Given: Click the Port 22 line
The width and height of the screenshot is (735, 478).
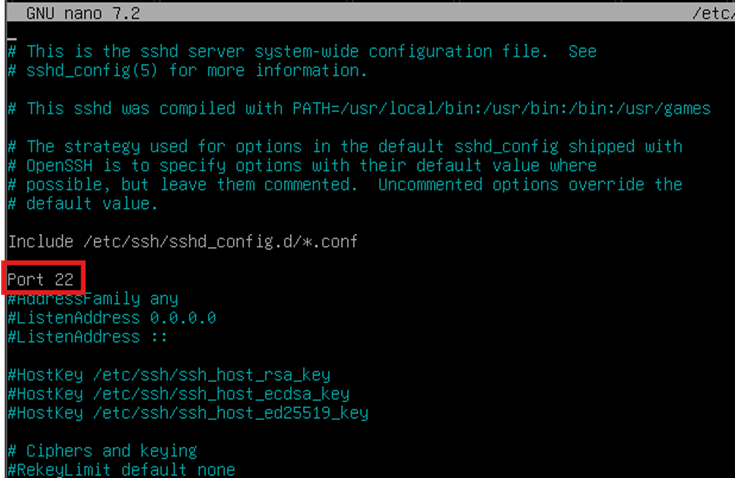Looking at the screenshot, I should pos(40,279).
